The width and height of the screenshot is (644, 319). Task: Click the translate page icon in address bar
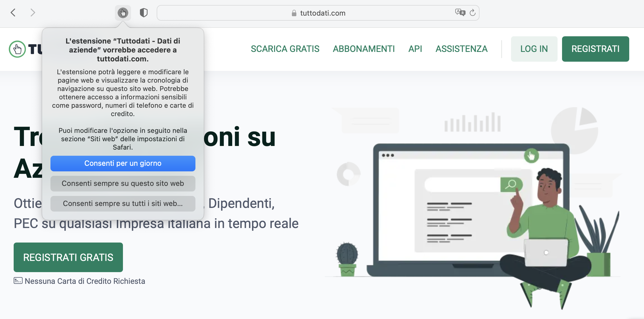(460, 13)
